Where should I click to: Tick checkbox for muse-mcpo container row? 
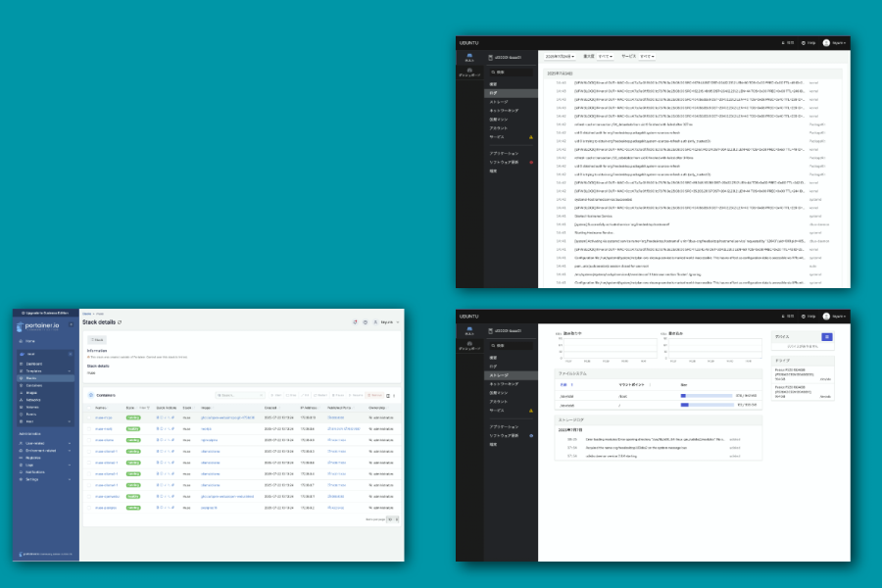[x=89, y=417]
